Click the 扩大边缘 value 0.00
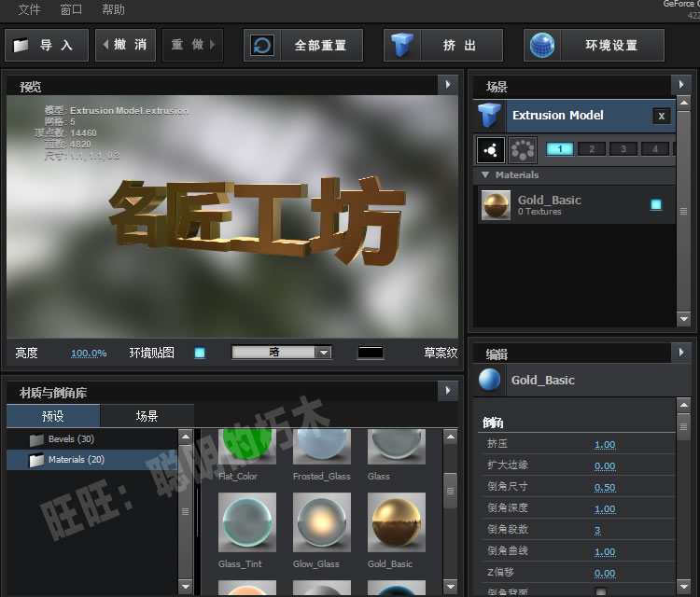This screenshot has height=597, width=700. 605,465
